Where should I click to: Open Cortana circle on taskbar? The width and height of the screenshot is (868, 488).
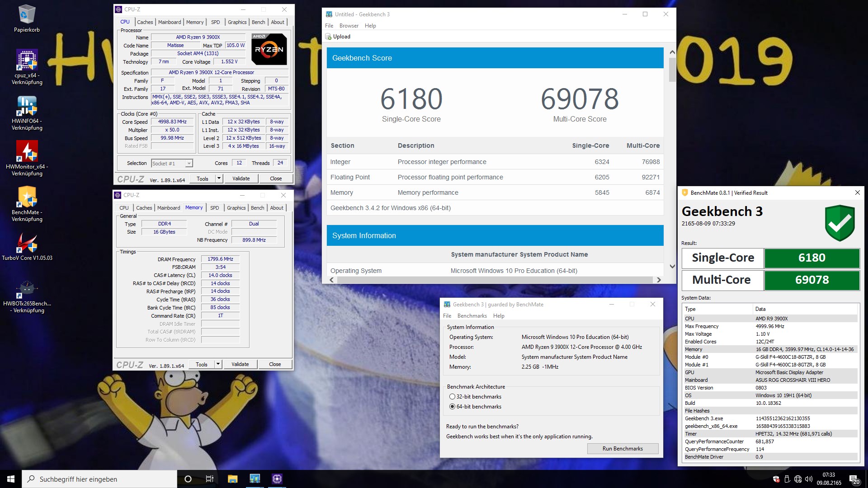[188, 479]
